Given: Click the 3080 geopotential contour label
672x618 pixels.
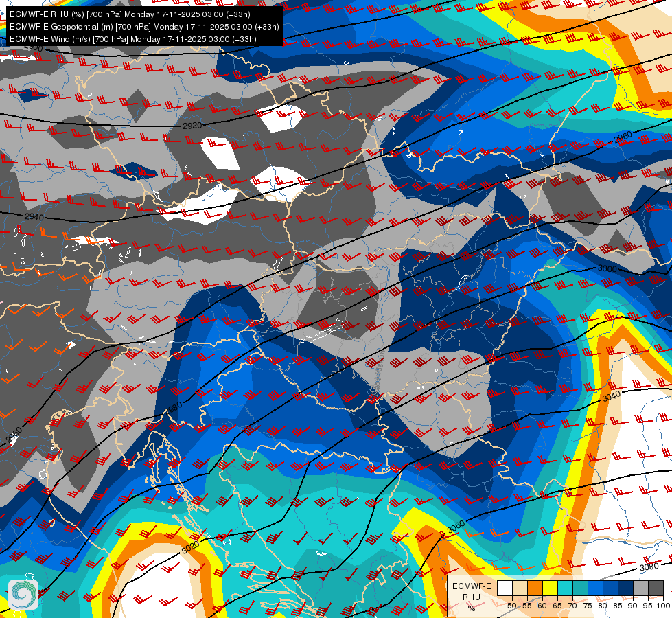Looking at the screenshot, I should click(649, 567).
